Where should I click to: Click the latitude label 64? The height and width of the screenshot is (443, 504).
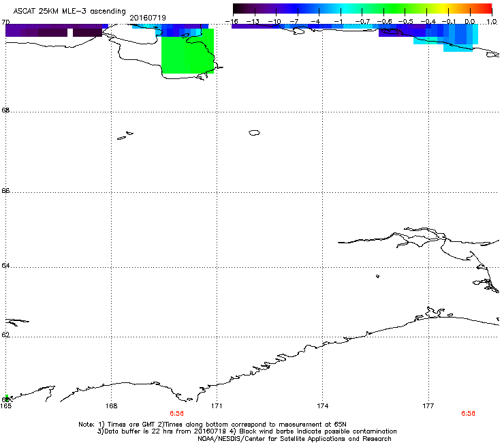5,266
